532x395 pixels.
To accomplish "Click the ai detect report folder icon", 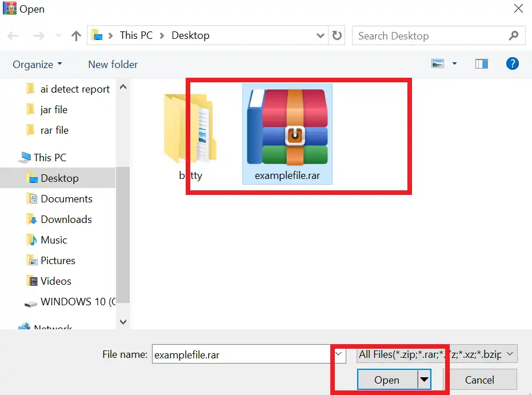I will point(30,89).
